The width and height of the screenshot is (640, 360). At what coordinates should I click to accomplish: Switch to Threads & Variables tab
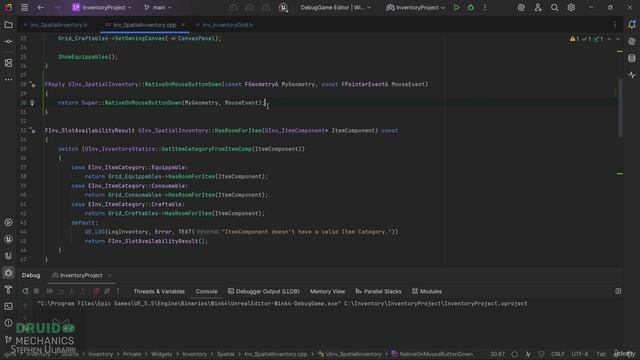(x=159, y=291)
